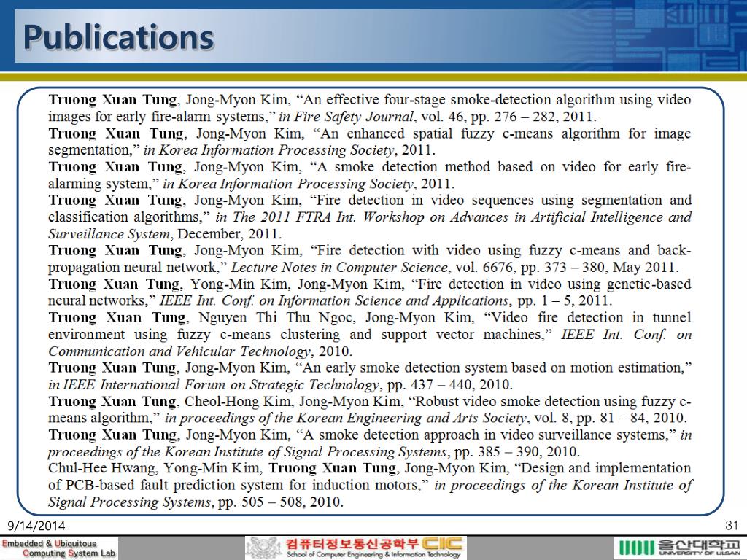Click "IEEE International Forum on Strategic Technology" venue
The height and width of the screenshot is (560, 747).
coord(222,385)
